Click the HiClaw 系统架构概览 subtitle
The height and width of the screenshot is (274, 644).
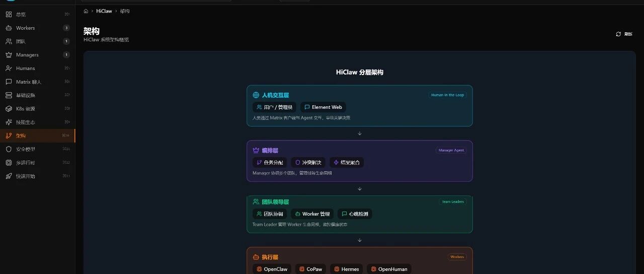tap(106, 40)
